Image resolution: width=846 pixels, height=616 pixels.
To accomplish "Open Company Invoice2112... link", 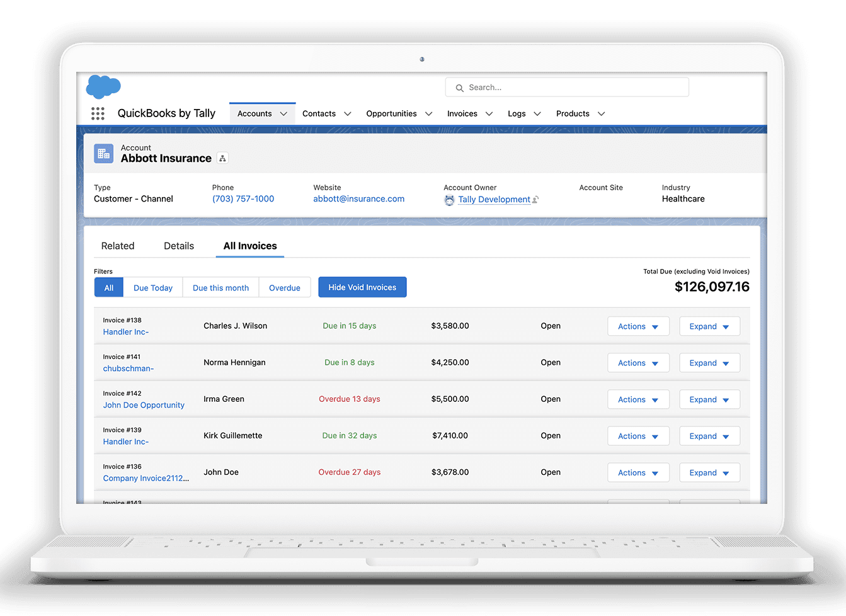I will coord(146,478).
